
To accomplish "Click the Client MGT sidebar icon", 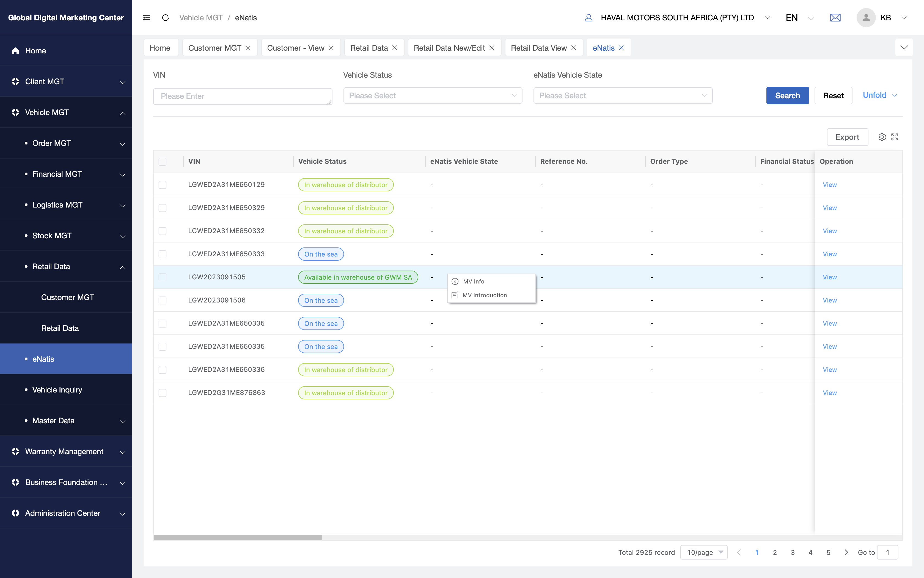I will tap(15, 81).
